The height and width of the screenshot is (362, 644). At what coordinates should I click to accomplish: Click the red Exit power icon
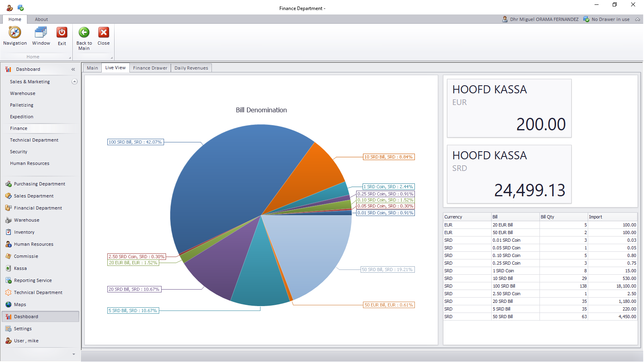(62, 33)
